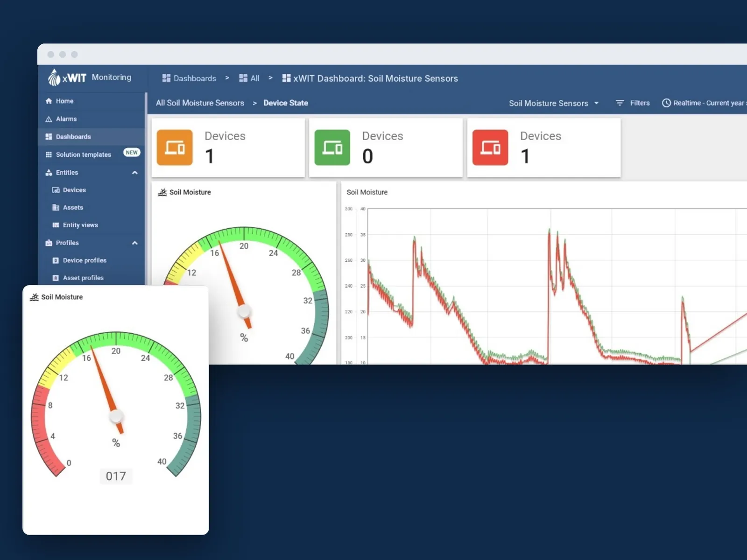Go back to All Soil Moisture Sensors state
The height and width of the screenshot is (560, 747).
coord(200,103)
